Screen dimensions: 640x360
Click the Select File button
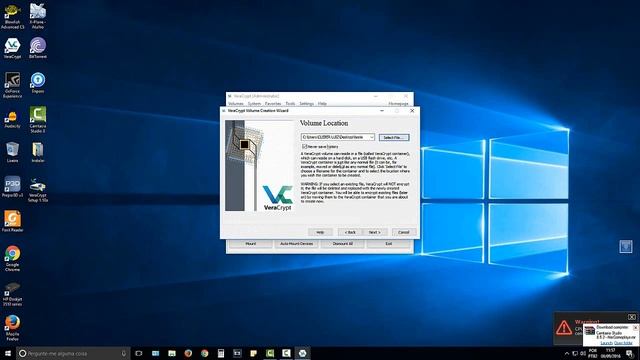pos(394,138)
